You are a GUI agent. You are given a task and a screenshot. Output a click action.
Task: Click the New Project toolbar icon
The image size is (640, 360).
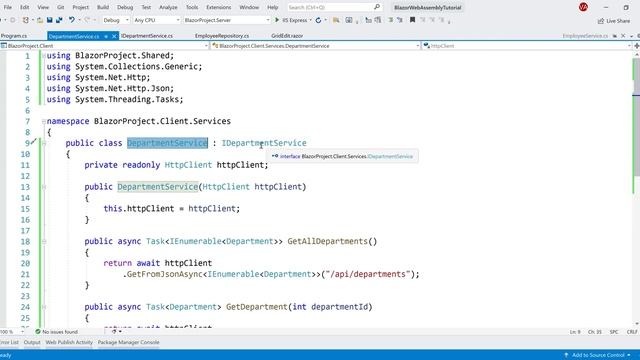[x=26, y=20]
